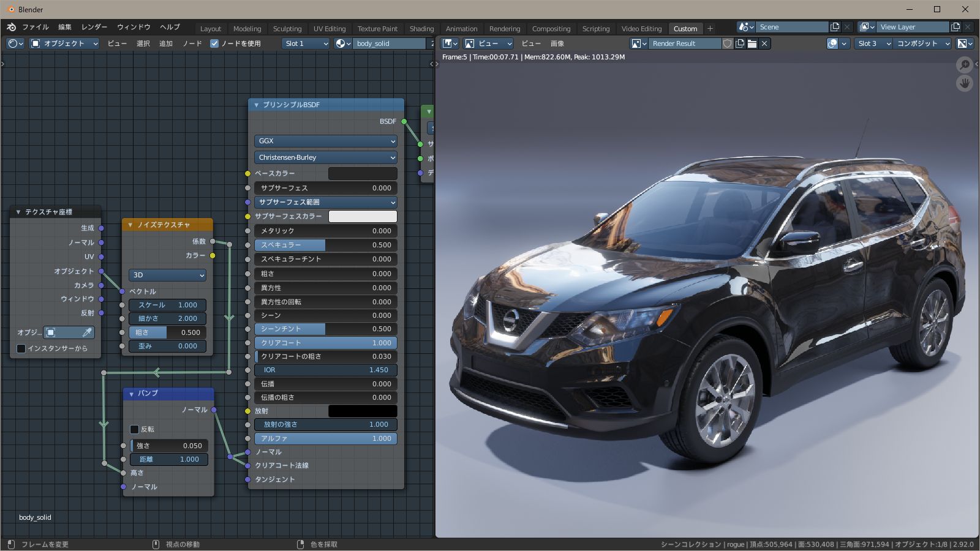980x551 pixels.
Task: Open the Christensen-Burley subsurface method dropdown
Action: click(x=326, y=157)
